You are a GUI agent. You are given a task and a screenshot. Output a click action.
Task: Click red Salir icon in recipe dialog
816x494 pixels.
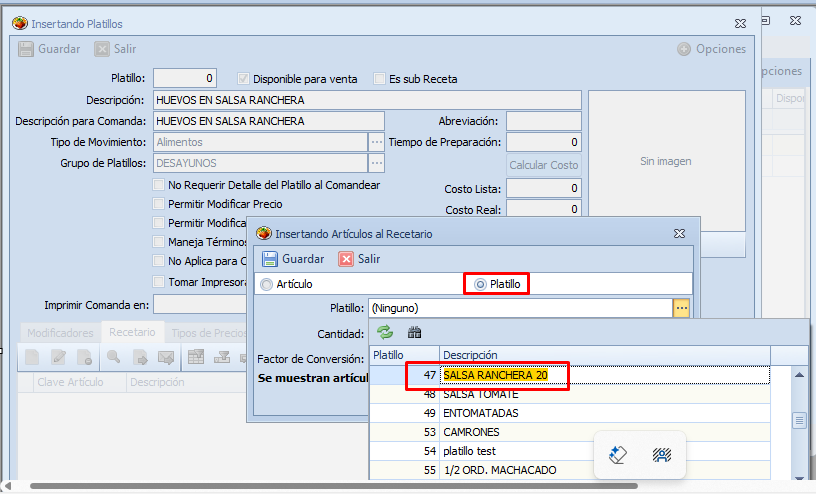coord(346,259)
